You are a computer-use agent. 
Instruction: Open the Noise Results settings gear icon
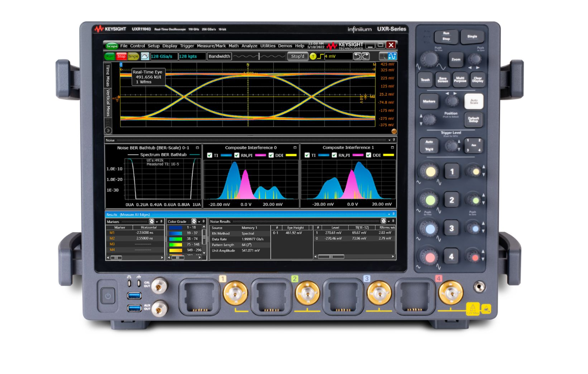click(x=383, y=221)
